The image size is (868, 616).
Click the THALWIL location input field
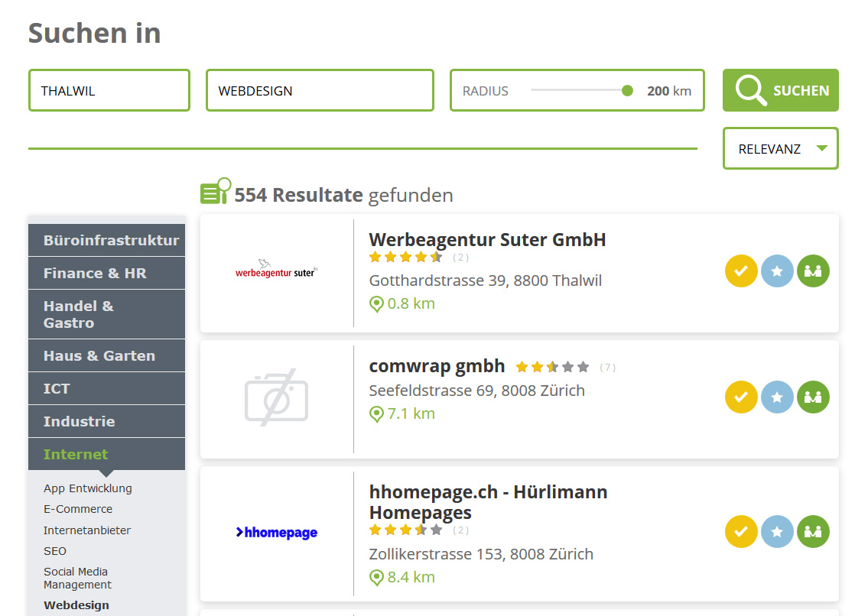(109, 90)
